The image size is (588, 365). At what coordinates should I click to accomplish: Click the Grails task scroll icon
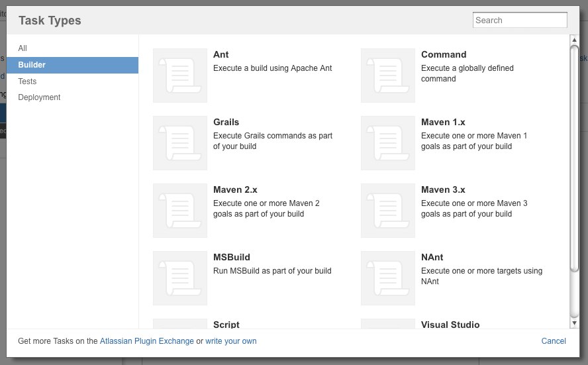(x=180, y=143)
